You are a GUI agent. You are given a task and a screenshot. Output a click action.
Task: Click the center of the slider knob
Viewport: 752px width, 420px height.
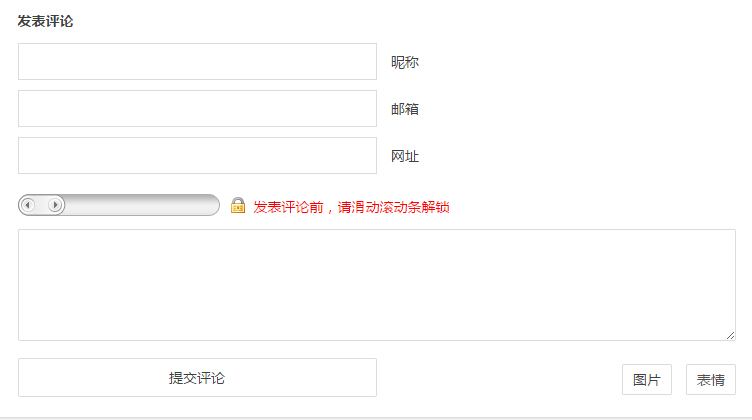42,205
